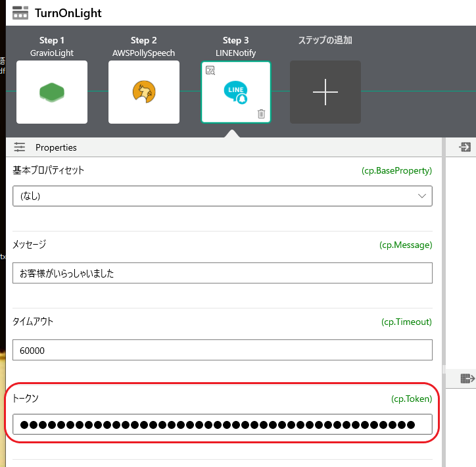Click the (cp.Message) label
Viewport: 476px width, 467px height.
[x=406, y=245]
